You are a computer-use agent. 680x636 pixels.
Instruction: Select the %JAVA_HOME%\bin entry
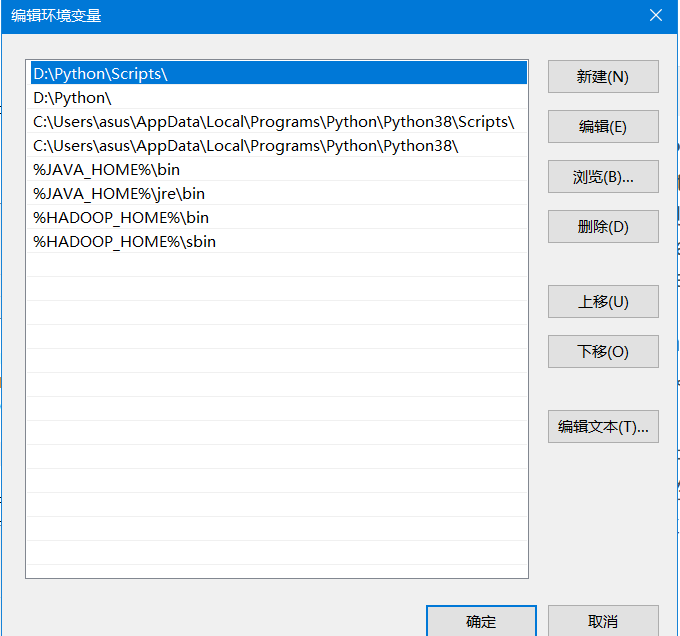pyautogui.click(x=279, y=170)
